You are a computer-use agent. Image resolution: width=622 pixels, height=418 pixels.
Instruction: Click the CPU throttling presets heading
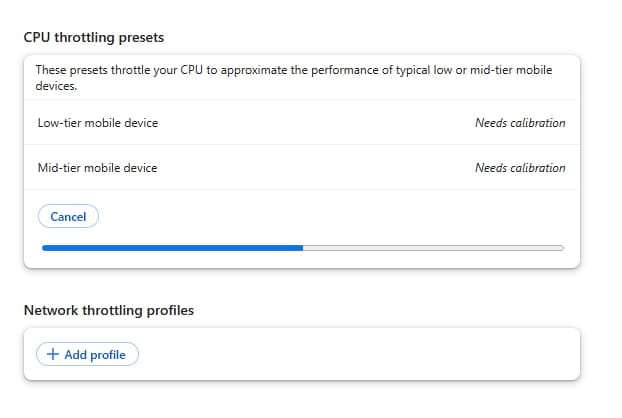point(94,38)
